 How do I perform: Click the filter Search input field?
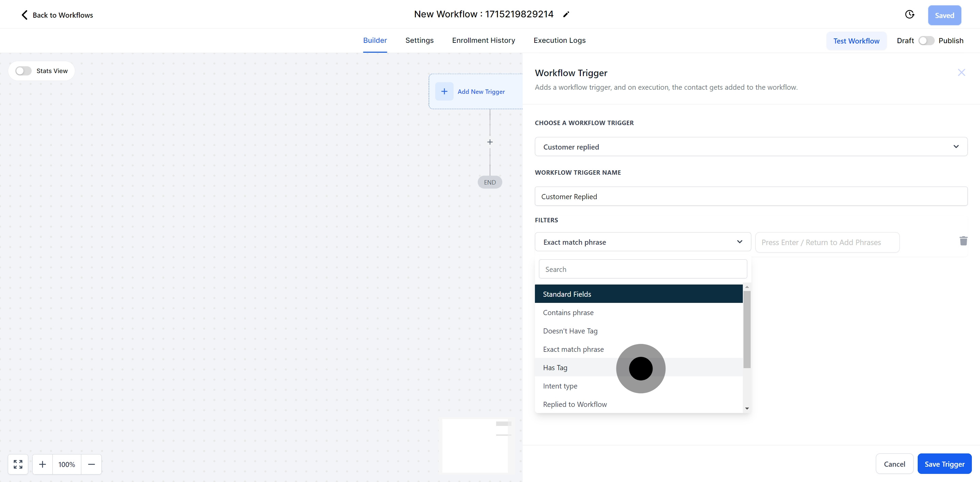point(642,269)
